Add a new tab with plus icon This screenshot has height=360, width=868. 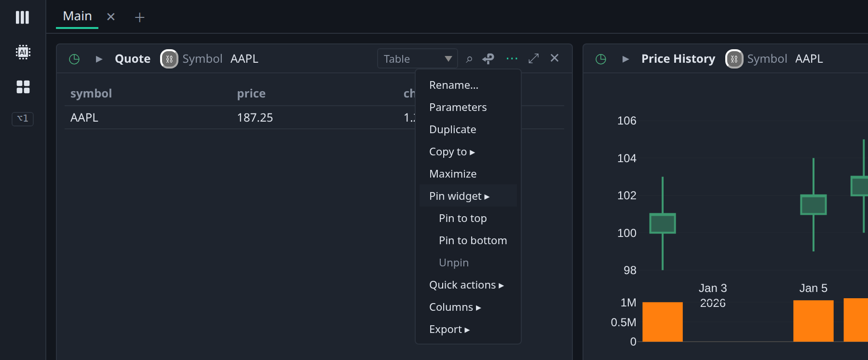pos(139,17)
